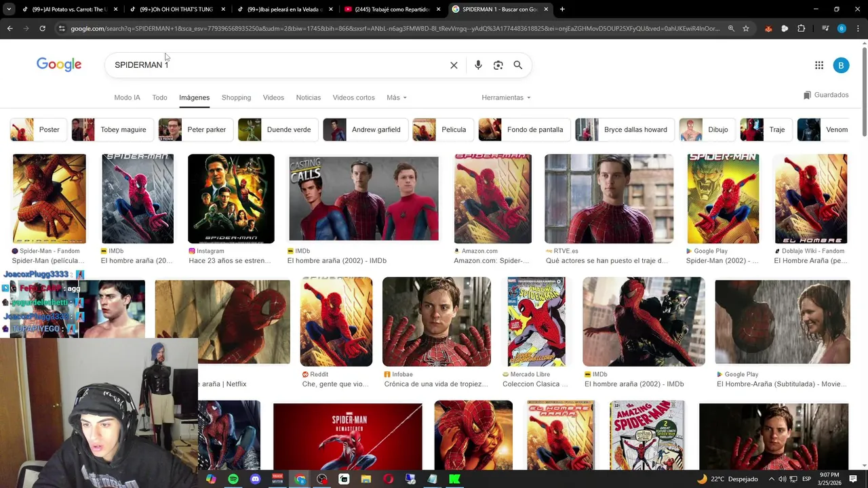Image resolution: width=868 pixels, height=488 pixels.
Task: Filter images by Duende verde chip
Action: pyautogui.click(x=277, y=129)
